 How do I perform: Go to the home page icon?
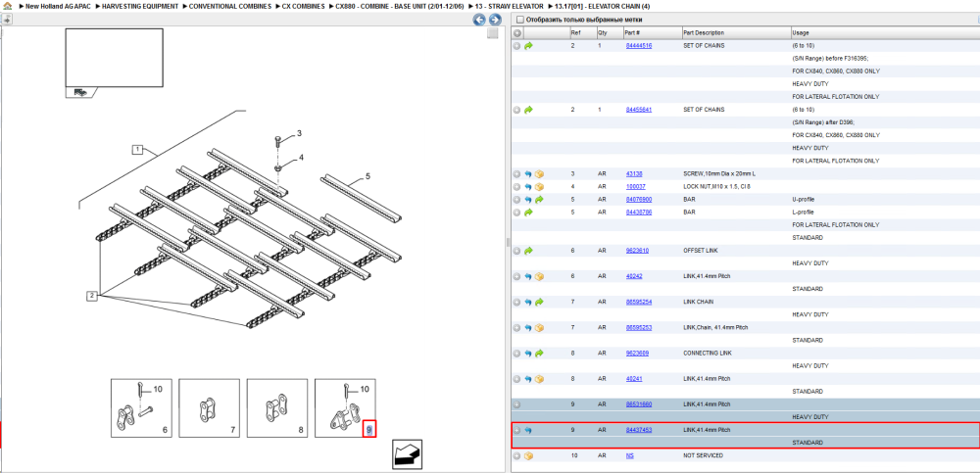coord(8,6)
